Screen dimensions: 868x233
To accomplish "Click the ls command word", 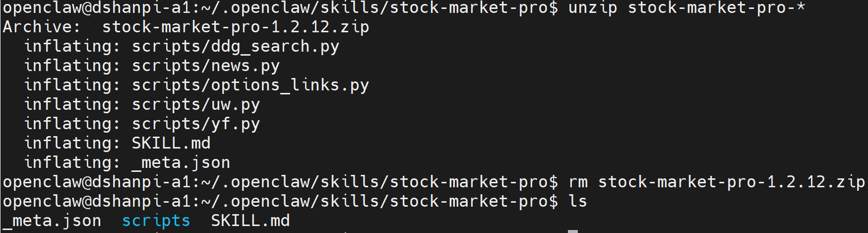I will click(x=578, y=202).
